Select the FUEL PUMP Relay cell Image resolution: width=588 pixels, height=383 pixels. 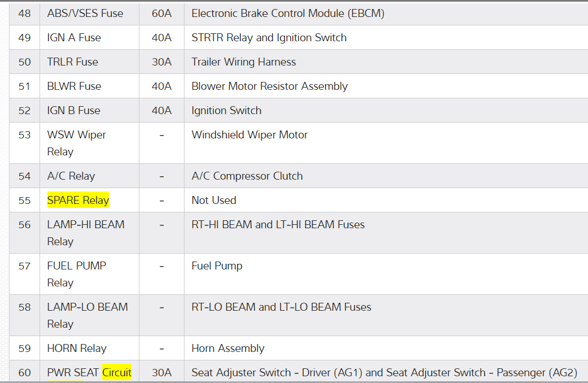click(x=77, y=274)
